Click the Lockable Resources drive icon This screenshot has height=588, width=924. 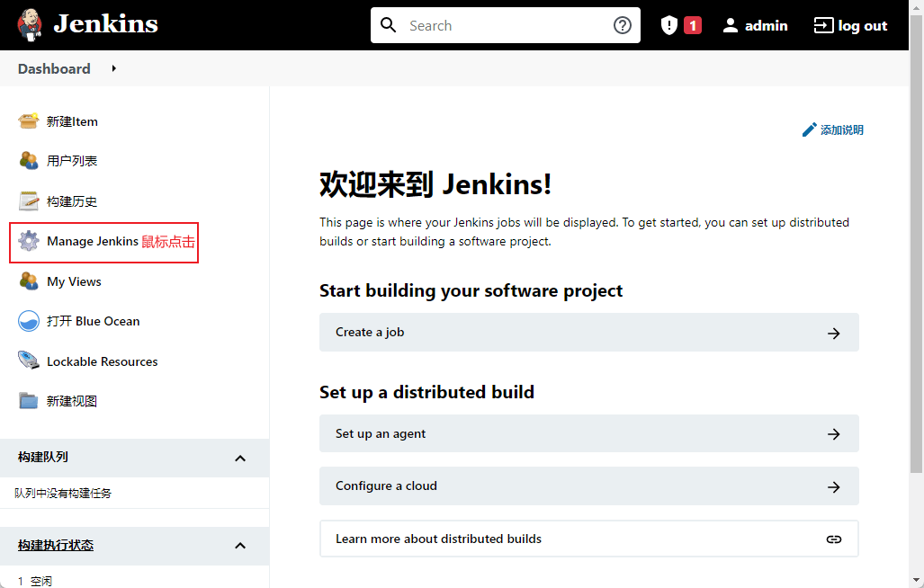click(28, 361)
